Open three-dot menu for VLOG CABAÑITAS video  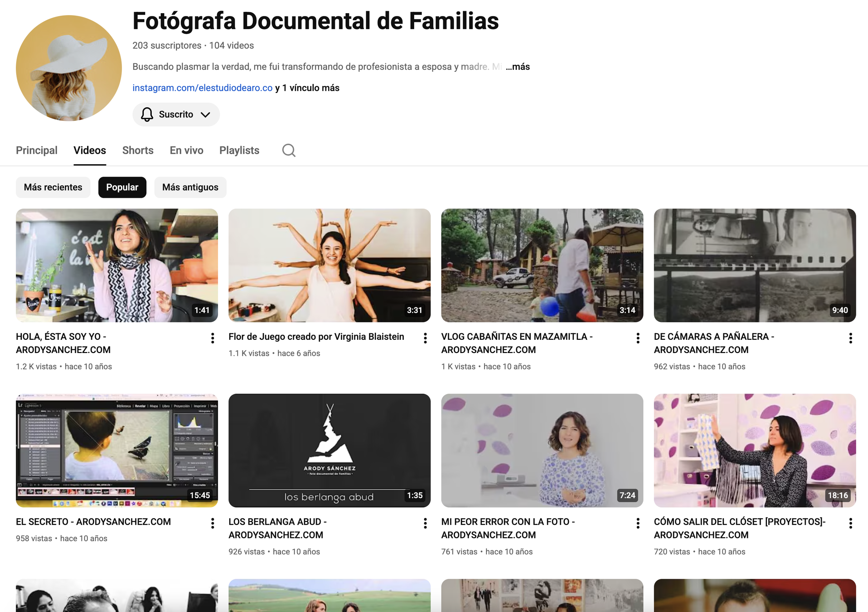[x=638, y=338]
